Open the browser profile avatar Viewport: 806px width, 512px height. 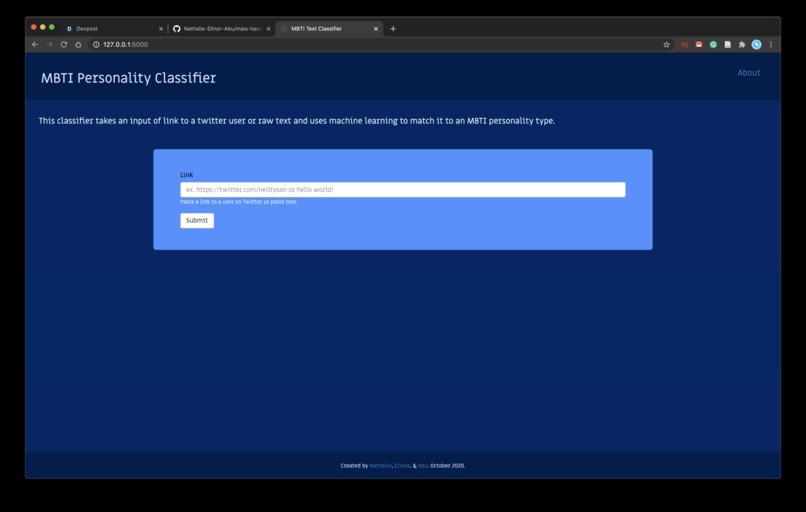[x=756, y=45]
